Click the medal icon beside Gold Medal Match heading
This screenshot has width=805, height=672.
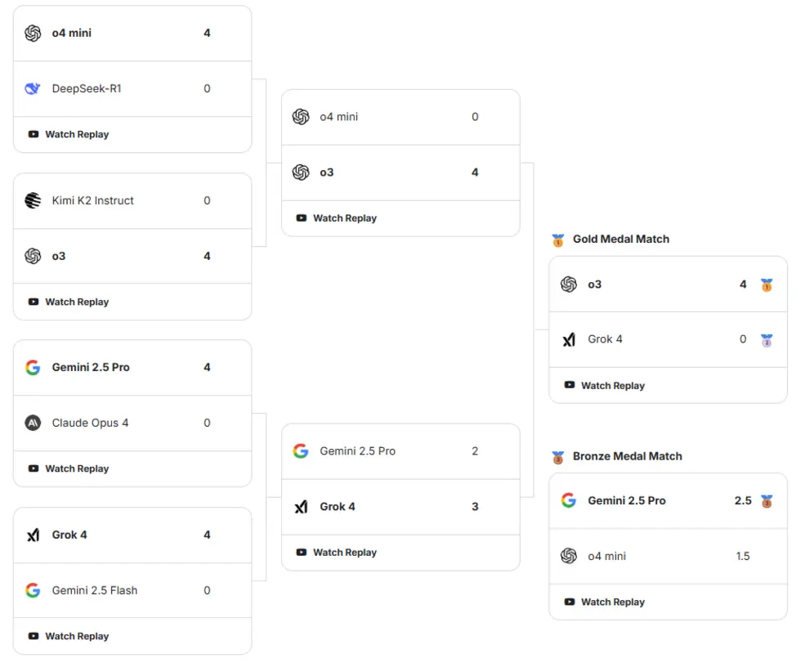(x=558, y=240)
